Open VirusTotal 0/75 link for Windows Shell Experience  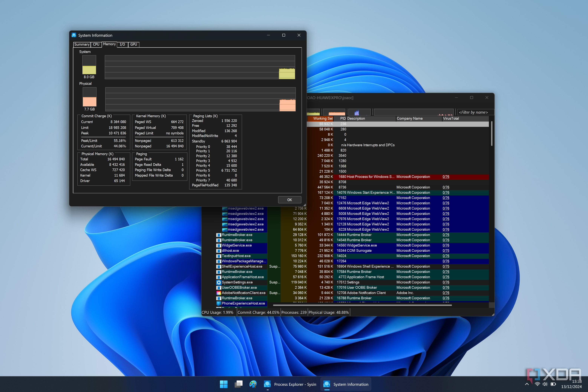(446, 266)
